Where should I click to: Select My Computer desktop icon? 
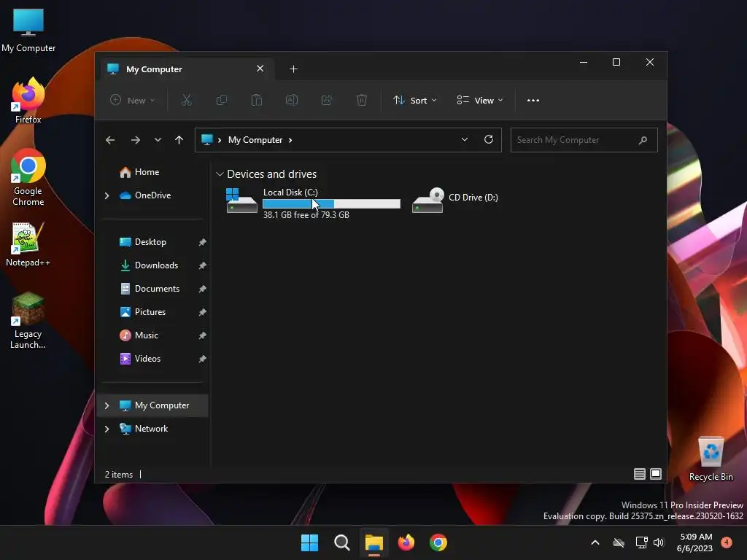click(x=28, y=30)
